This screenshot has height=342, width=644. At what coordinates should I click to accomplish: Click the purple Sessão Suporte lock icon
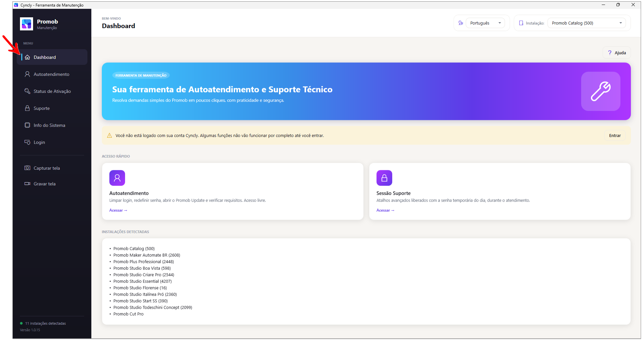point(384,178)
